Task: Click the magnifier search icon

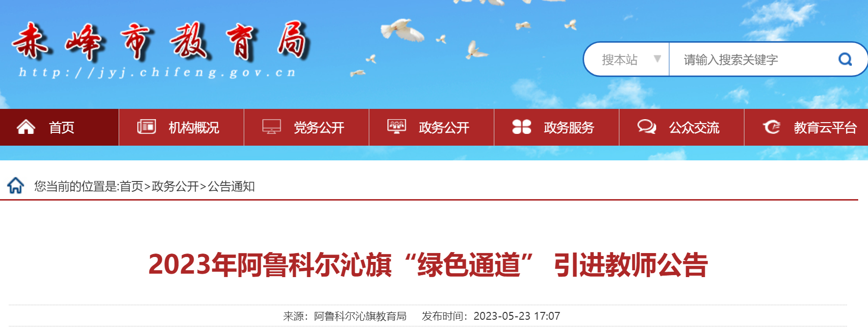Action: (845, 59)
